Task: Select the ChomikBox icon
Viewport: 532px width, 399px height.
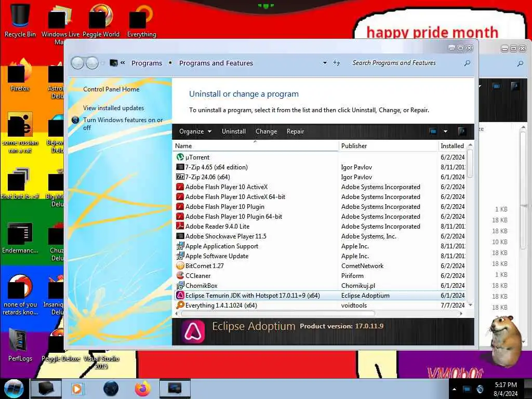Action: (180, 285)
